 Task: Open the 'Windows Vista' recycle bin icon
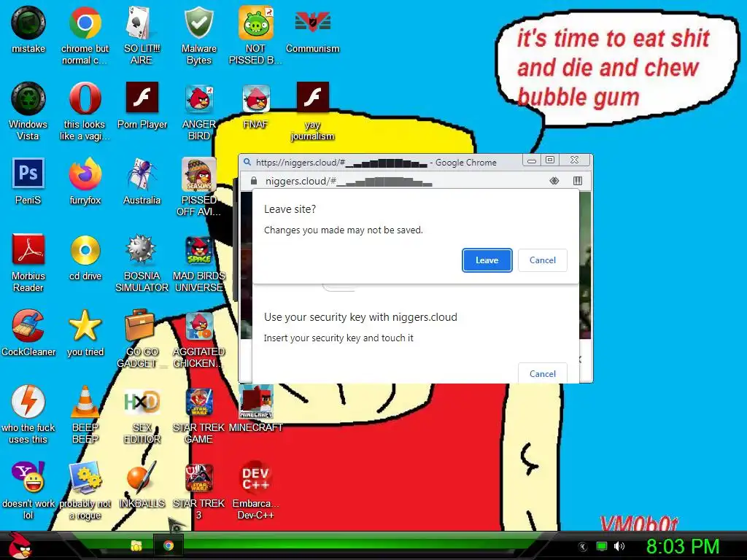tap(28, 98)
